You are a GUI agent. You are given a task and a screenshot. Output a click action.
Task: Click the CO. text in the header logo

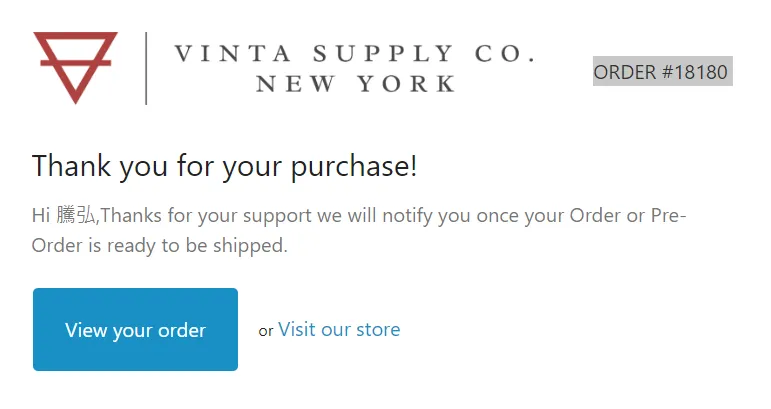[x=505, y=54]
